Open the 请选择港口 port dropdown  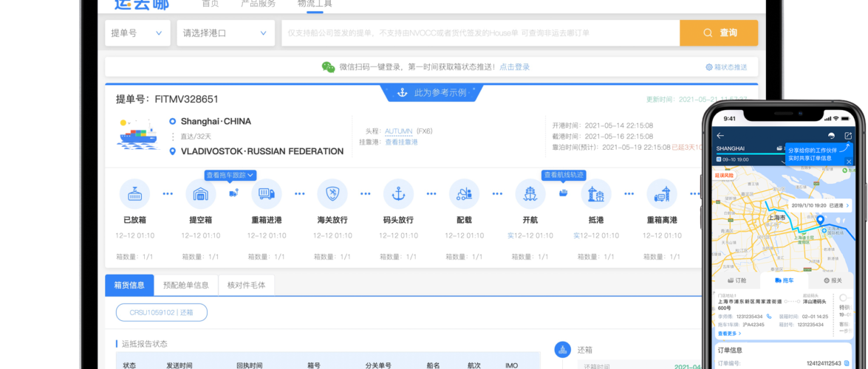click(226, 33)
